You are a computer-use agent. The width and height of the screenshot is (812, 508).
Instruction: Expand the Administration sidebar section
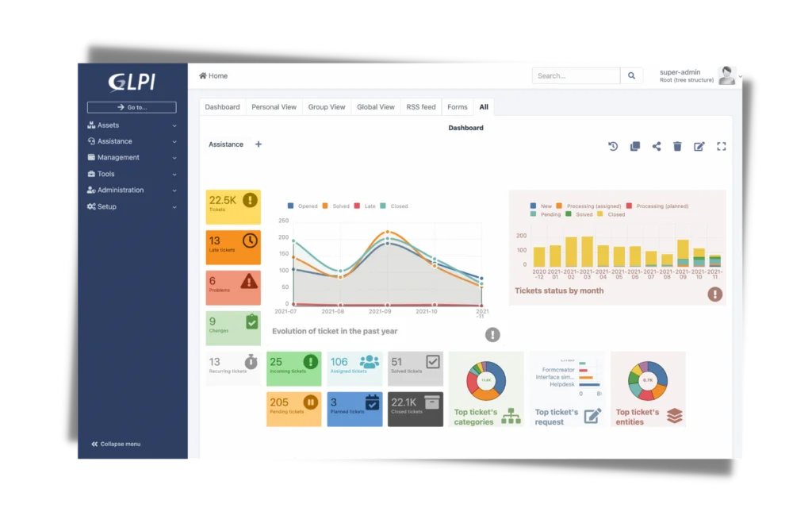point(132,190)
